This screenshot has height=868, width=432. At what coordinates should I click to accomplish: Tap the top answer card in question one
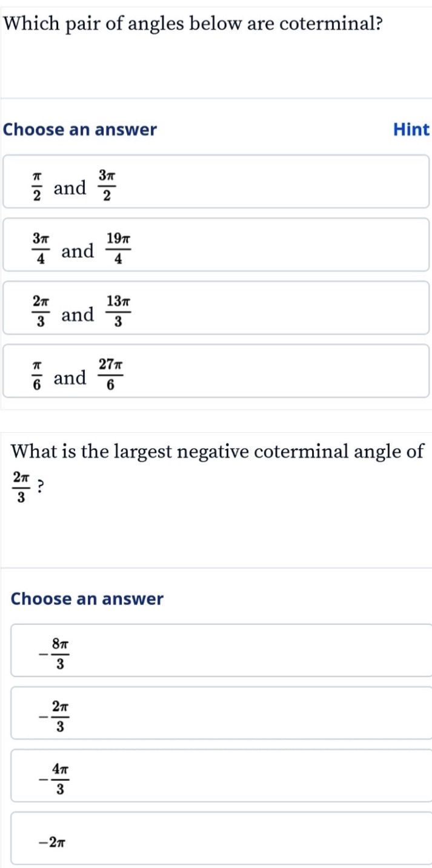tap(216, 183)
